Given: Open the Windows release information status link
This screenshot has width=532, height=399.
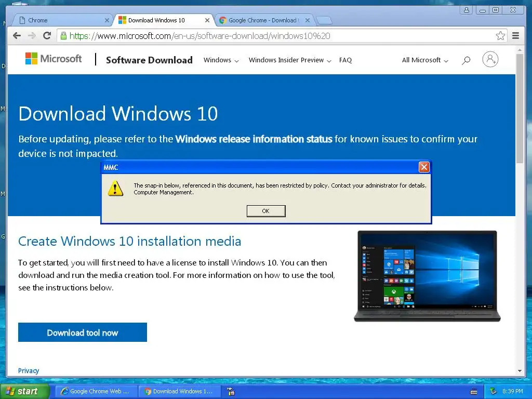Looking at the screenshot, I should pos(254,139).
